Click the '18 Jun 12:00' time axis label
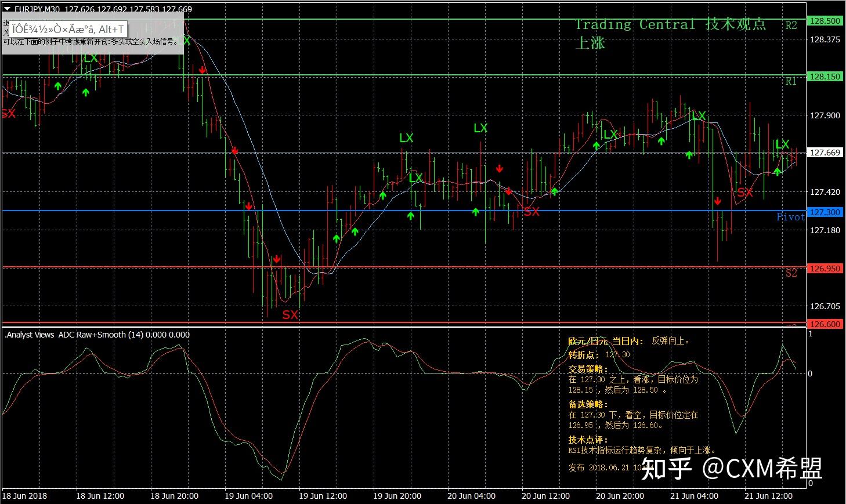Viewport: 846px width, 504px height. pos(100,496)
